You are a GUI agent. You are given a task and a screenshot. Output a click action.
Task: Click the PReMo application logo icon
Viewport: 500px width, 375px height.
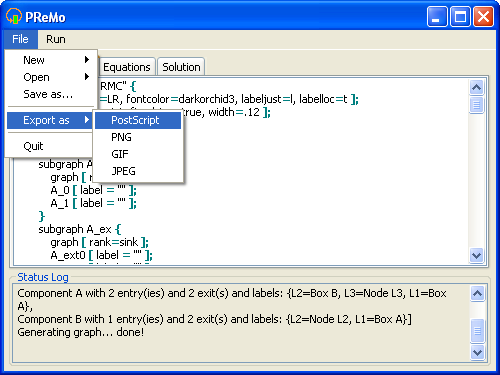[14, 16]
